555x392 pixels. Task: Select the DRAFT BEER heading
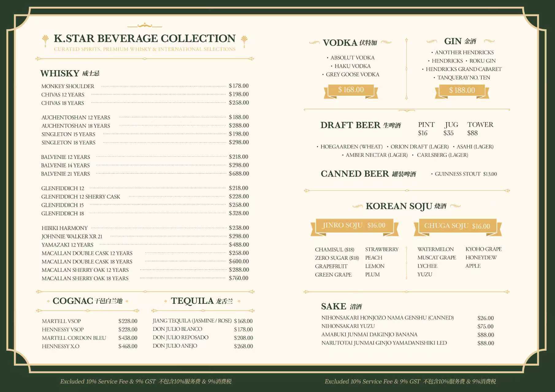pyautogui.click(x=361, y=125)
